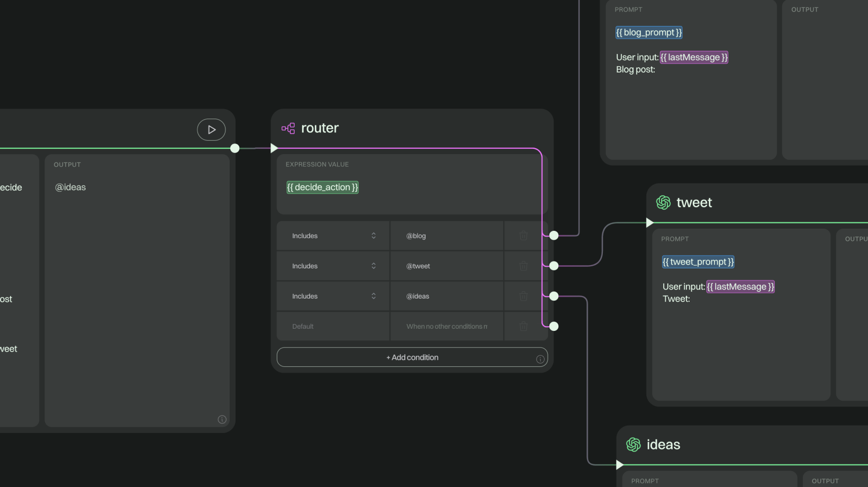The height and width of the screenshot is (487, 868).
Task: Click the @ideas condition output connector dot
Action: [554, 296]
